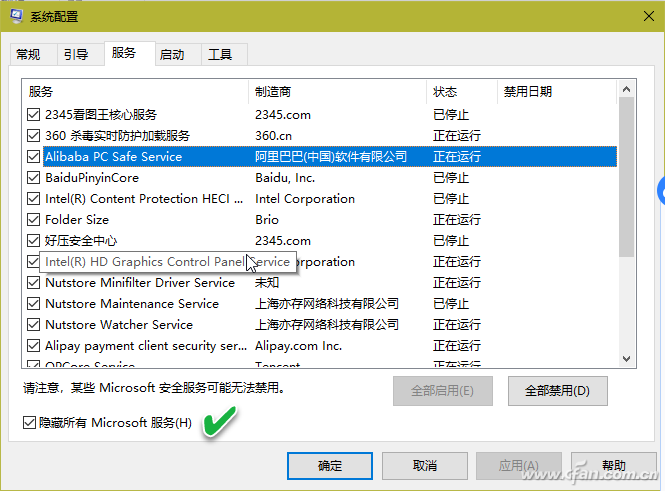
Task: Select BaiduPinyinCore service name
Action: pyautogui.click(x=92, y=178)
